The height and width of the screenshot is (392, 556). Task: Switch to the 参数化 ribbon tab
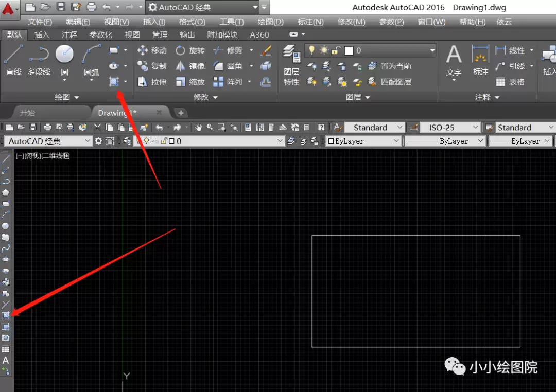pyautogui.click(x=101, y=35)
